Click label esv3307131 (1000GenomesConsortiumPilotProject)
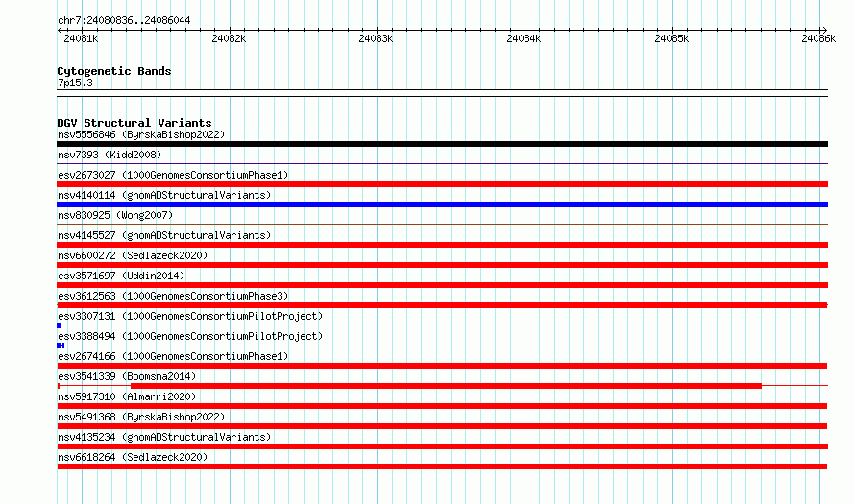The height and width of the screenshot is (504, 855). (x=190, y=316)
